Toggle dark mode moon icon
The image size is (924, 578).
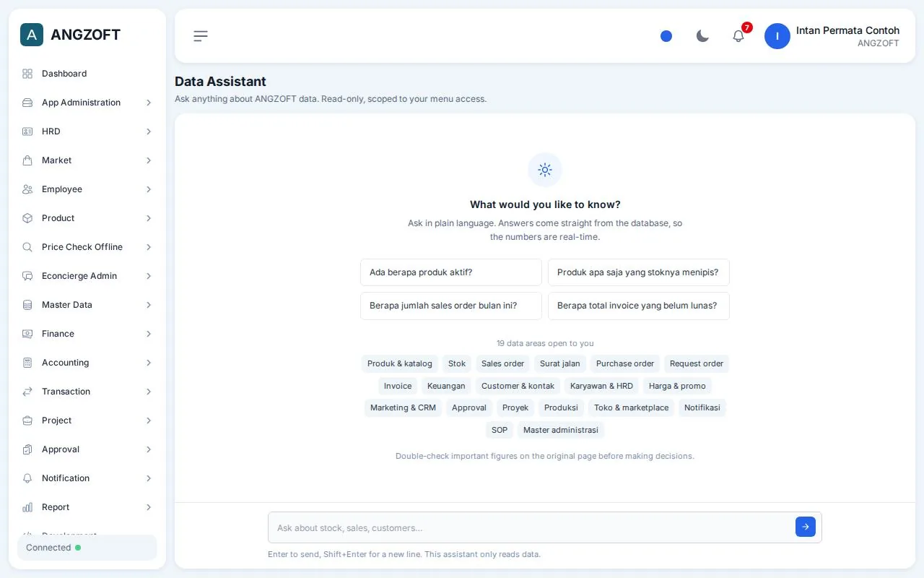[x=702, y=36]
